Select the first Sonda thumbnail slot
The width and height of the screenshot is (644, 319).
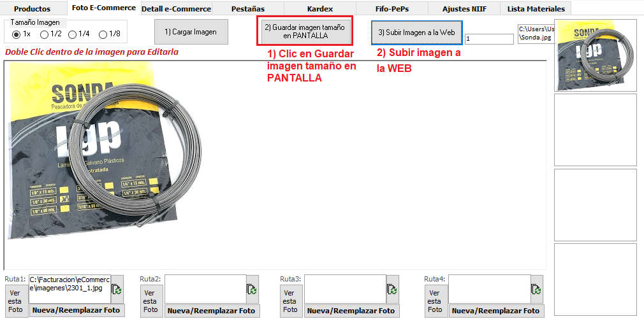click(595, 55)
